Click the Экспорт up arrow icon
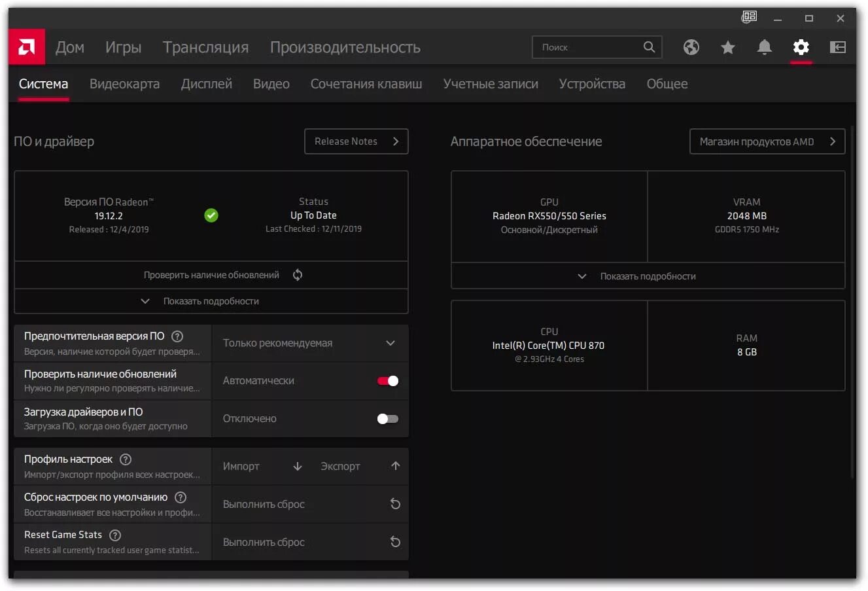Screen dimensions: 868x591 coord(396,466)
